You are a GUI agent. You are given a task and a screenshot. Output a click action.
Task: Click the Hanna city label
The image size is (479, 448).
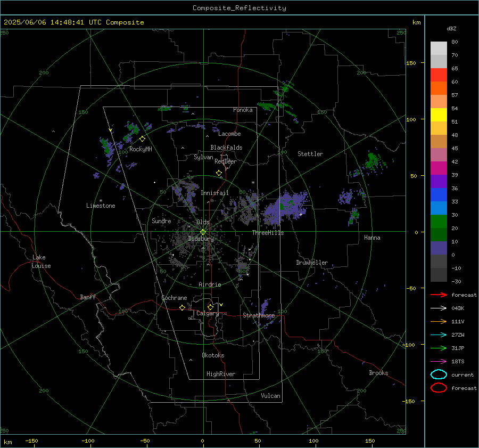[x=372, y=238]
